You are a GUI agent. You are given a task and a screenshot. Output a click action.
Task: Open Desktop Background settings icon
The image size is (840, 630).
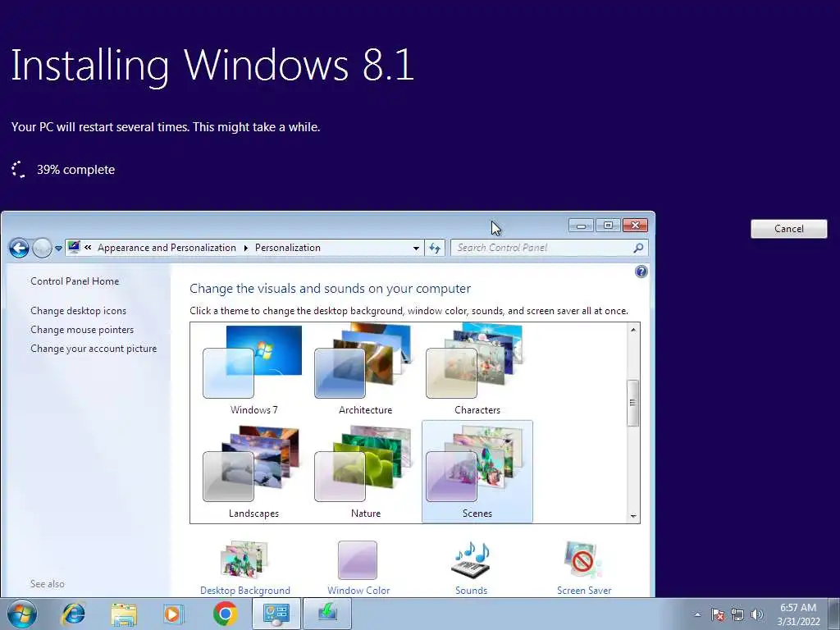pyautogui.click(x=244, y=559)
